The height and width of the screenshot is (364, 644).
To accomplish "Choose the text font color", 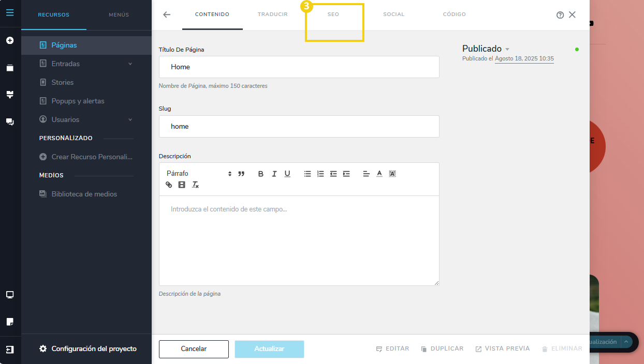I will 379,174.
